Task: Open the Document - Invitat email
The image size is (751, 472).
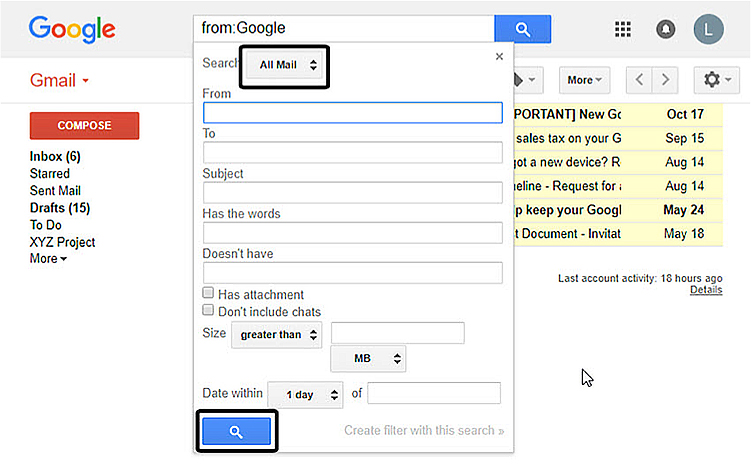Action: (618, 234)
